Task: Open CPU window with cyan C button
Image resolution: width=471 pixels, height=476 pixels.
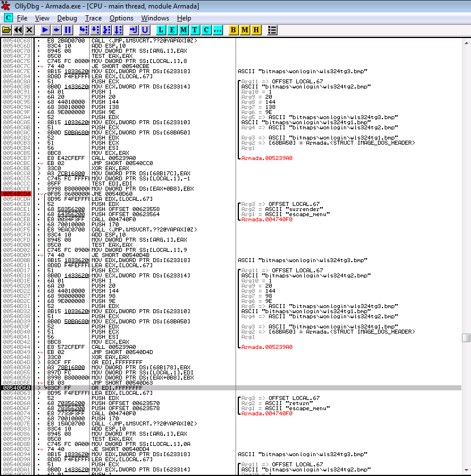Action: (207, 30)
